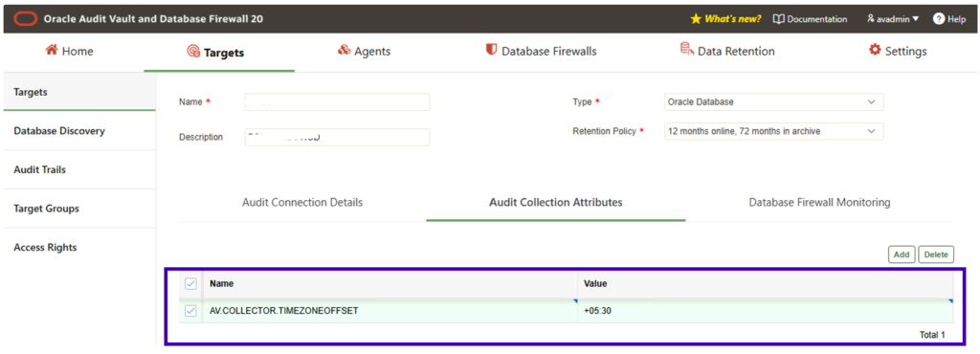Sort by the Name column header

[221, 283]
